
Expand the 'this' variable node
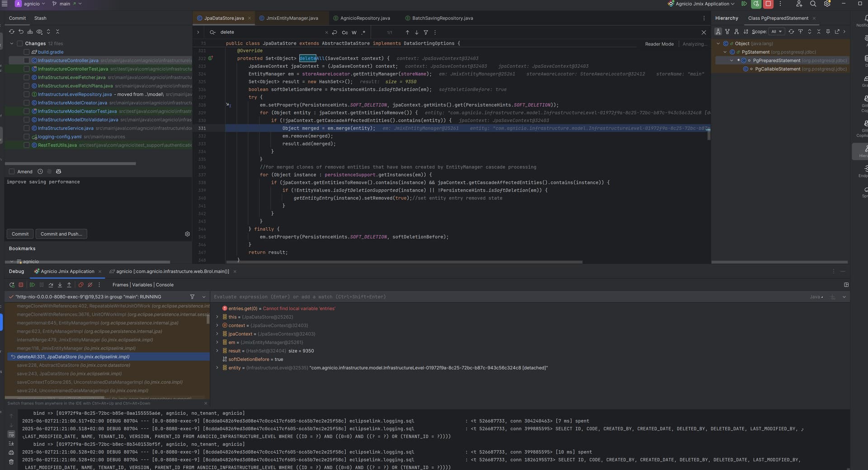point(217,317)
